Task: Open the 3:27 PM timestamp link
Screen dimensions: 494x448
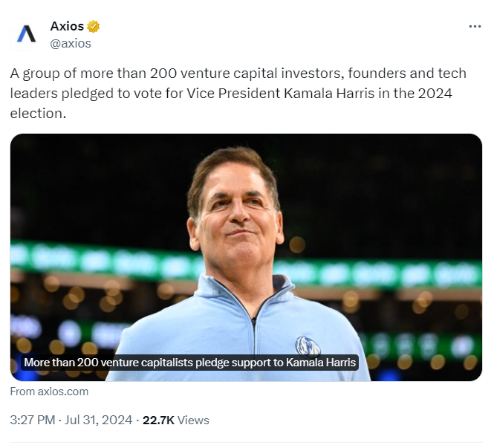Action: [x=32, y=421]
